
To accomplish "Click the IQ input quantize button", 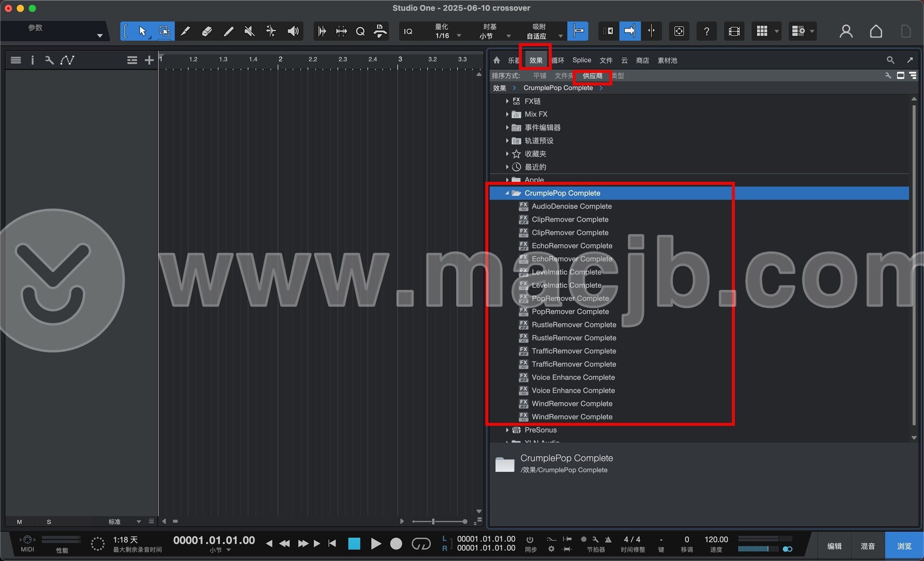I will tap(408, 31).
